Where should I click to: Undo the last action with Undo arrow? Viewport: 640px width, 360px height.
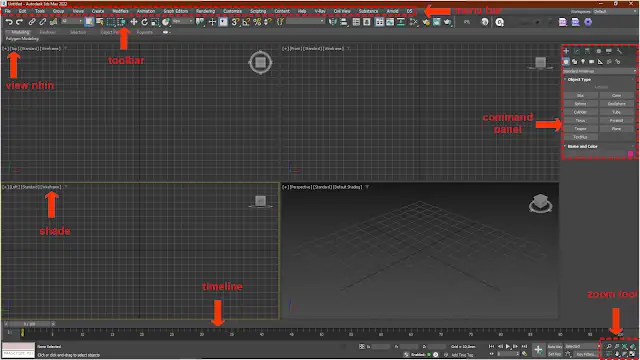click(x=9, y=22)
